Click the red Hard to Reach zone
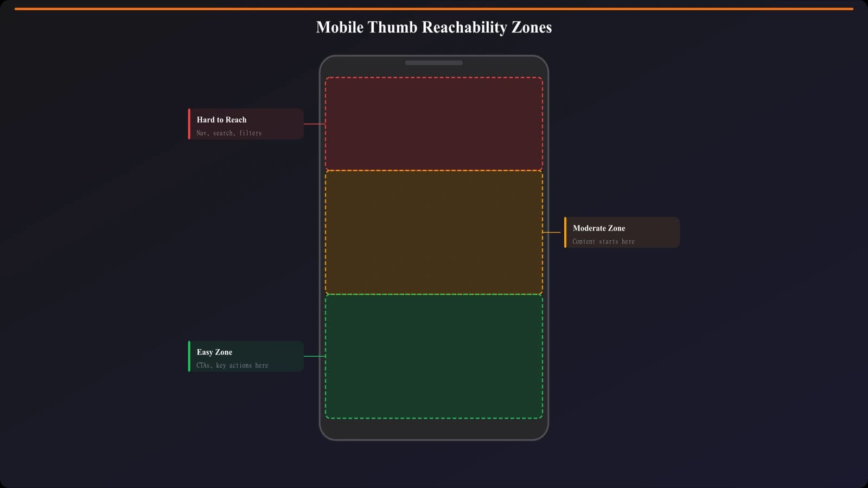Screen dimensions: 868x488 tap(434, 122)
